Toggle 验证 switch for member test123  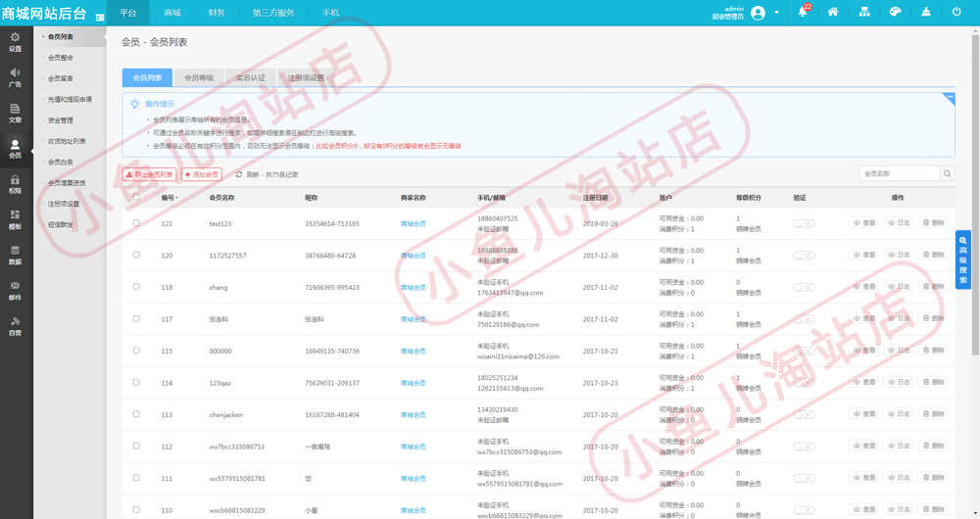click(804, 223)
